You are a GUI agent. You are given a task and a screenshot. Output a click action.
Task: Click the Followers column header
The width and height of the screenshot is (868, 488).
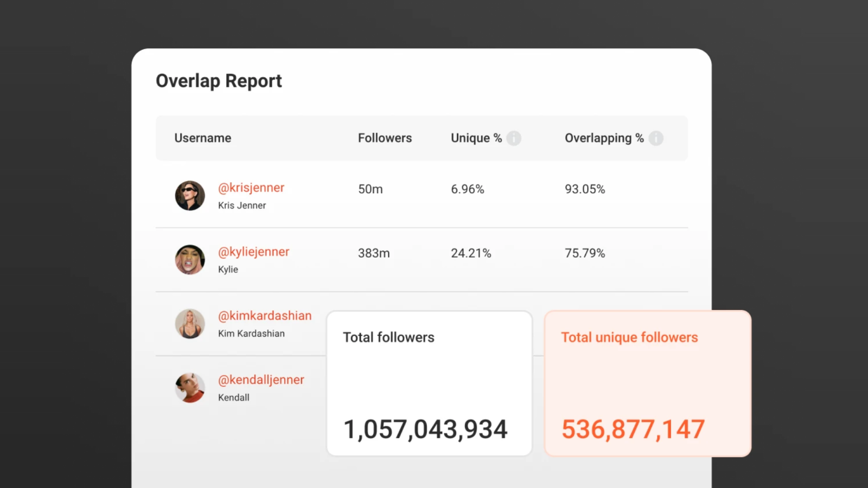[385, 138]
